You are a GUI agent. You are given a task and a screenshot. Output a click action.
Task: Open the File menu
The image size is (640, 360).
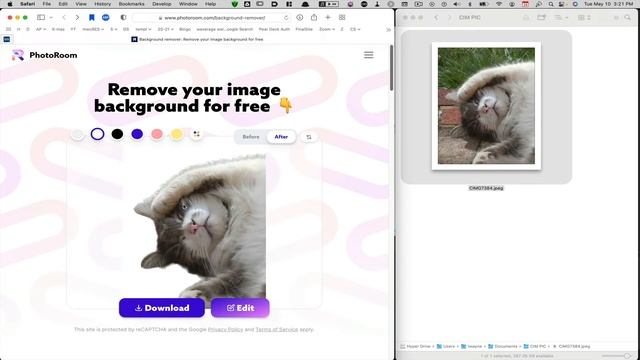coord(47,4)
